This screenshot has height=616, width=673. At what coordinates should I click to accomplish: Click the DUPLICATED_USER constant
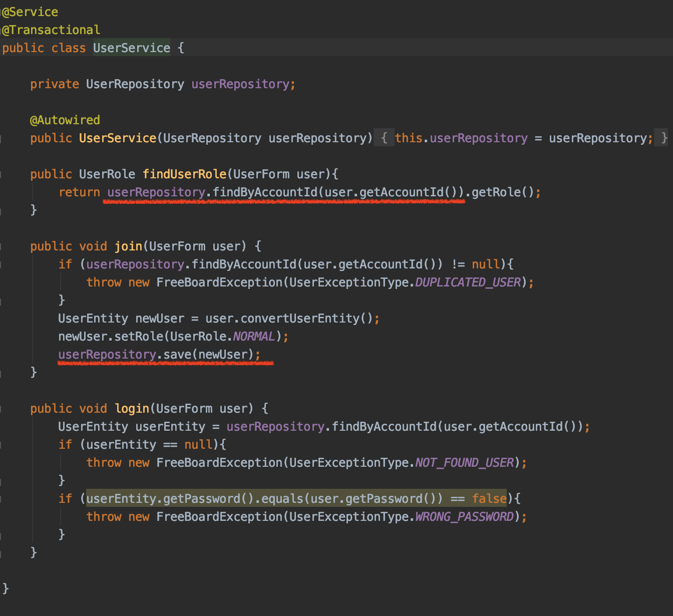tap(468, 282)
